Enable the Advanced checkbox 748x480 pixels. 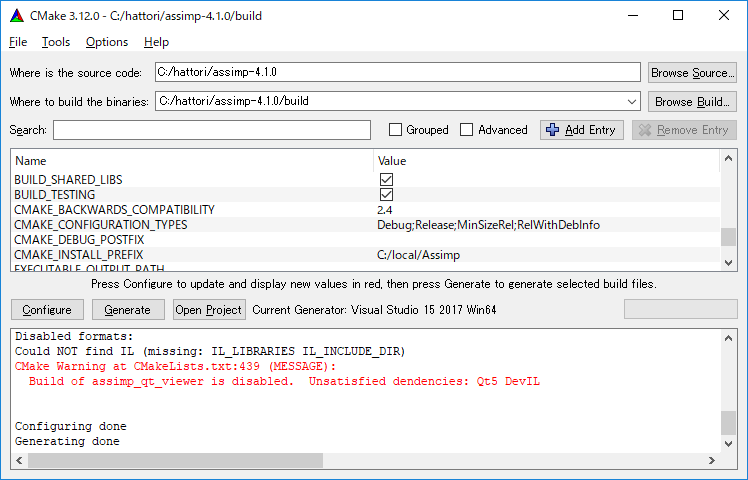467,130
